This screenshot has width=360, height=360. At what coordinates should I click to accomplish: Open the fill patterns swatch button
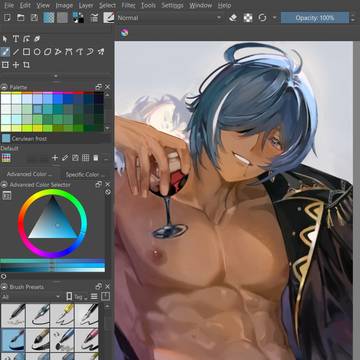pyautogui.click(x=62, y=18)
